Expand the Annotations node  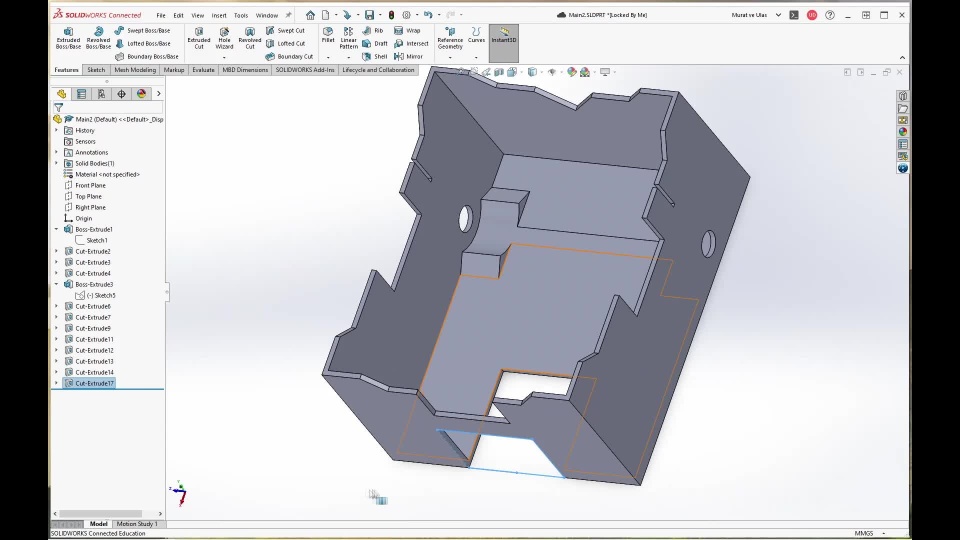point(56,152)
